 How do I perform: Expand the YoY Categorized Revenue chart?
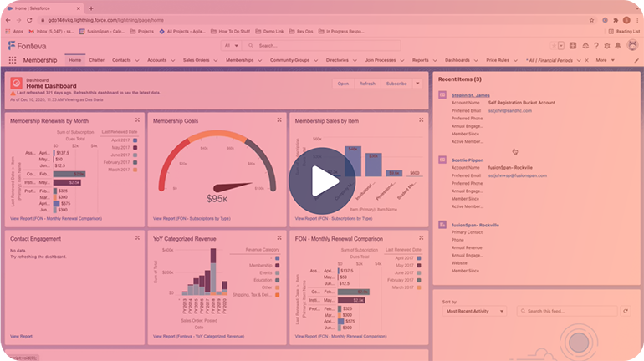pos(279,238)
